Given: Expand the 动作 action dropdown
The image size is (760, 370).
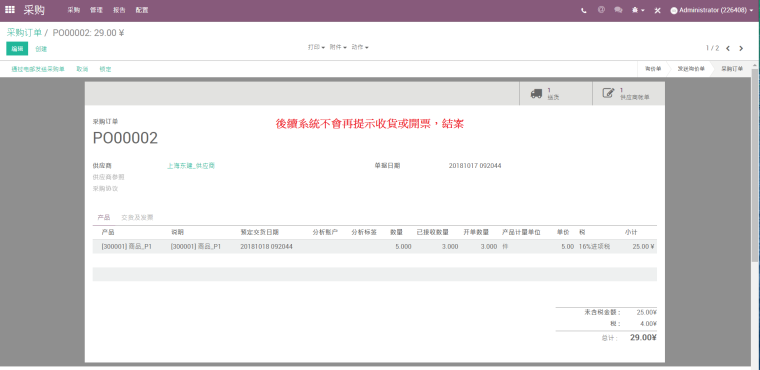Looking at the screenshot, I should (360, 48).
